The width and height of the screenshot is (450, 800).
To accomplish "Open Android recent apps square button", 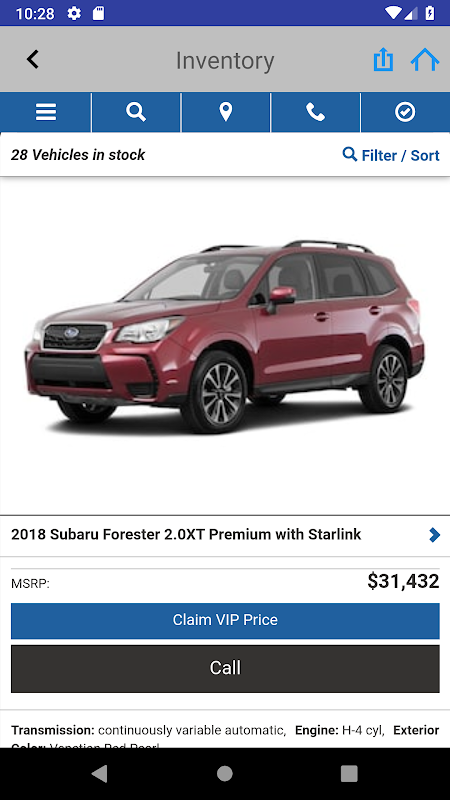I will tap(349, 773).
